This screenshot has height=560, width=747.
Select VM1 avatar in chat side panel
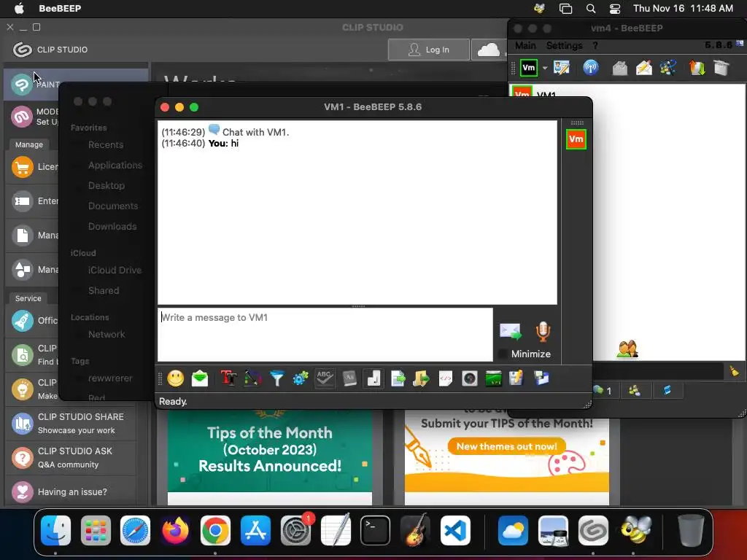tap(576, 139)
